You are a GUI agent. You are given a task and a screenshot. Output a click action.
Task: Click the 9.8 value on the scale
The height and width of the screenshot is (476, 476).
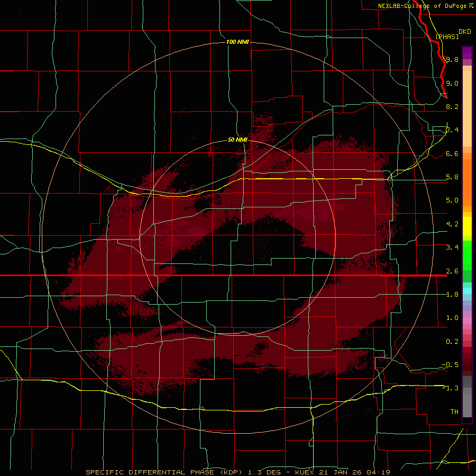click(x=452, y=59)
